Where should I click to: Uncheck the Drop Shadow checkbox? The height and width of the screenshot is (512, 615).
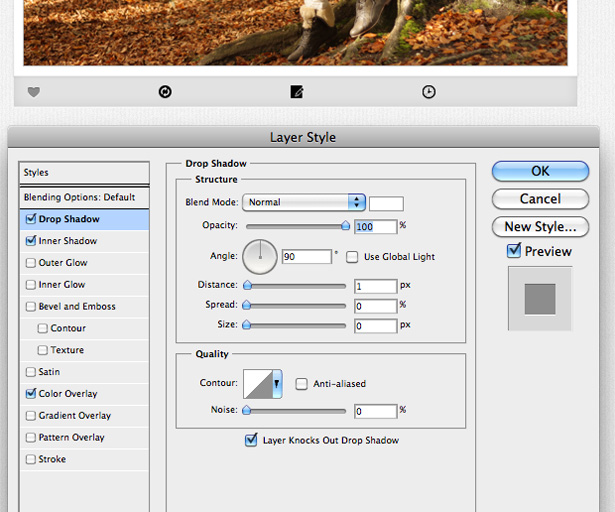pyautogui.click(x=31, y=219)
